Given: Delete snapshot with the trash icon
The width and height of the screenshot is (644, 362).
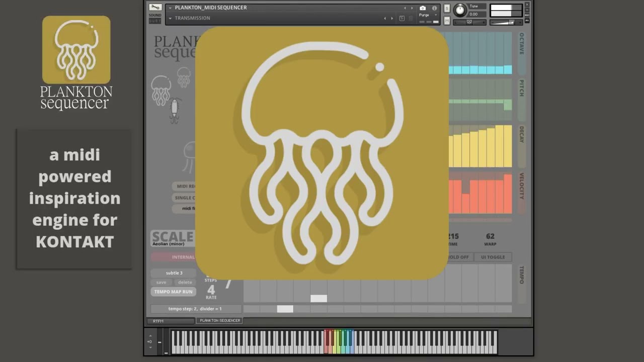Looking at the screenshot, I should 411,18.
